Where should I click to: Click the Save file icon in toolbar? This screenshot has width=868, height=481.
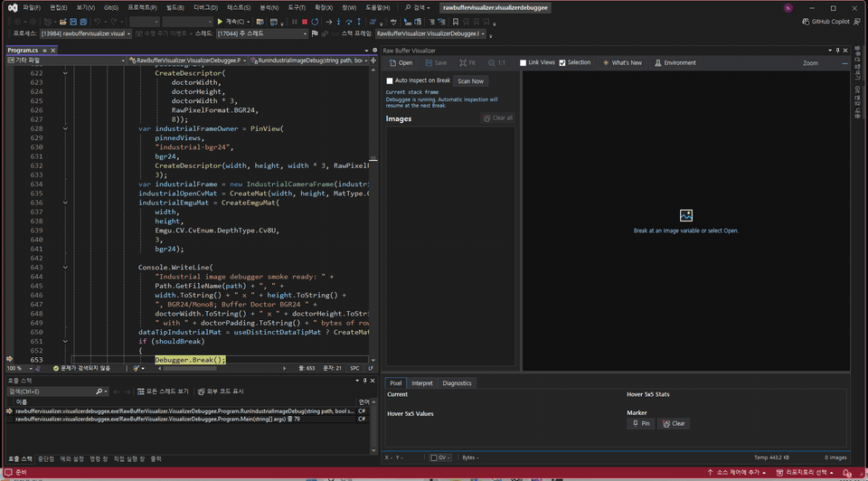[73, 22]
